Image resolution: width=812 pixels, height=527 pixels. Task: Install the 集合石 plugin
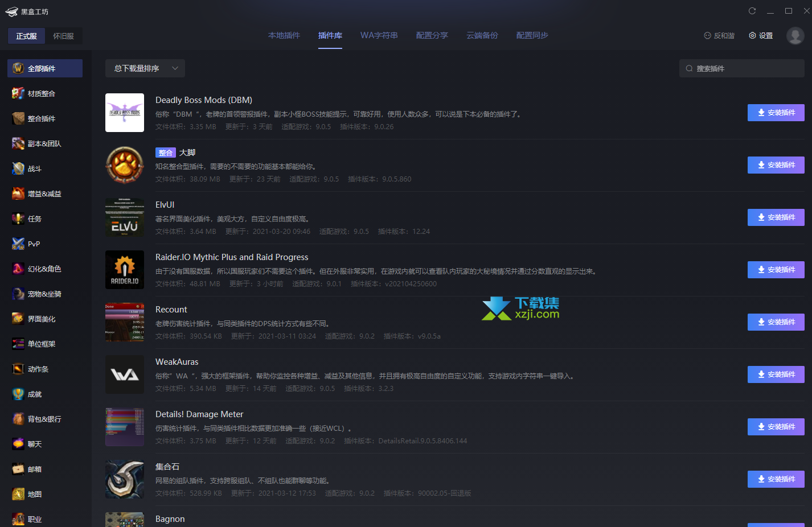776,479
